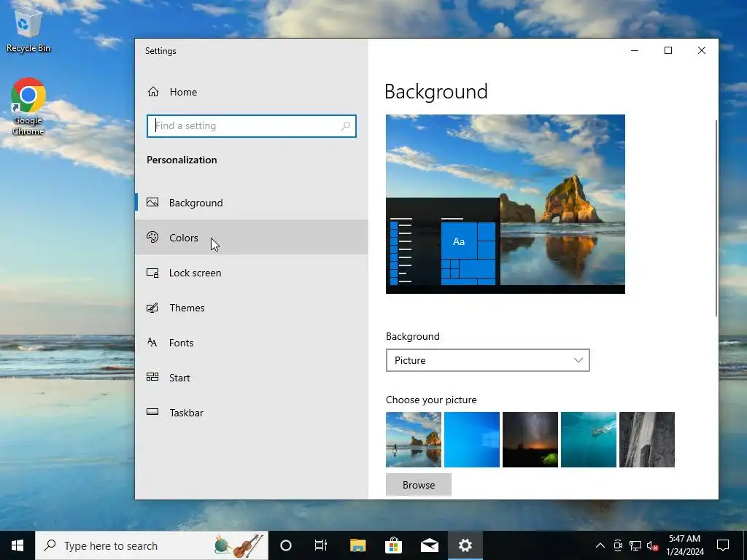Click the muted volume tray icon

click(x=652, y=545)
